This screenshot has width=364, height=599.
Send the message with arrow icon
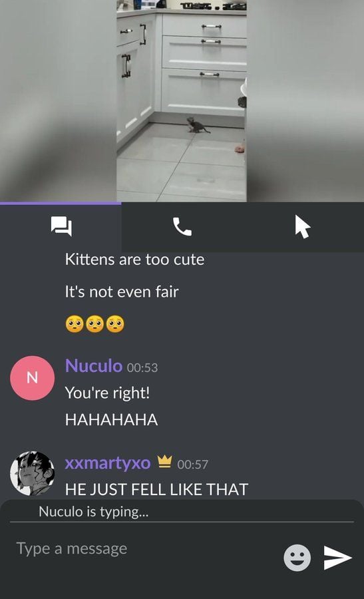pyautogui.click(x=337, y=558)
